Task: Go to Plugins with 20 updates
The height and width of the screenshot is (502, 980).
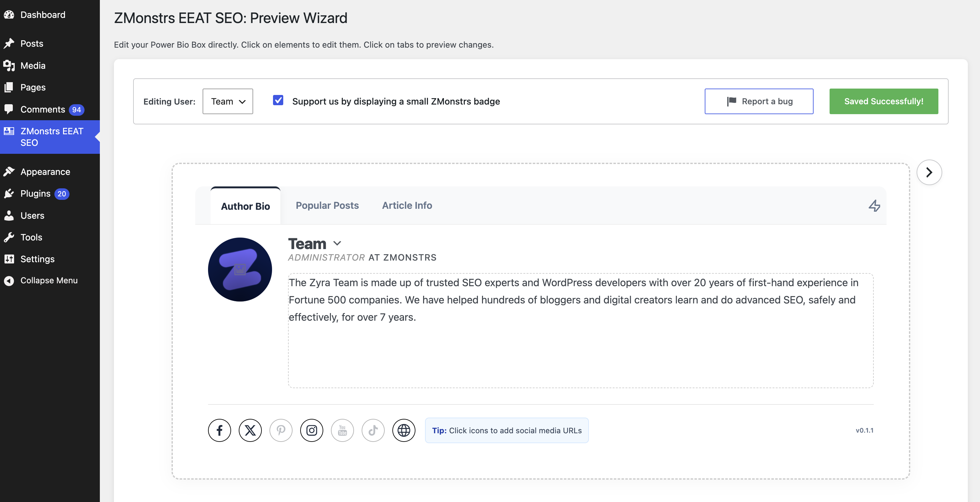Action: 50,193
